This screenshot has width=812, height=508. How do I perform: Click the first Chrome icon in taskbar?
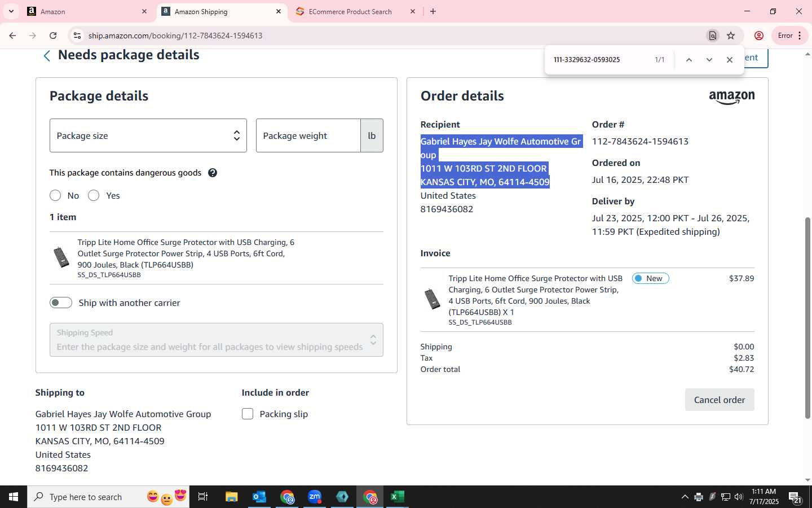[x=287, y=497]
